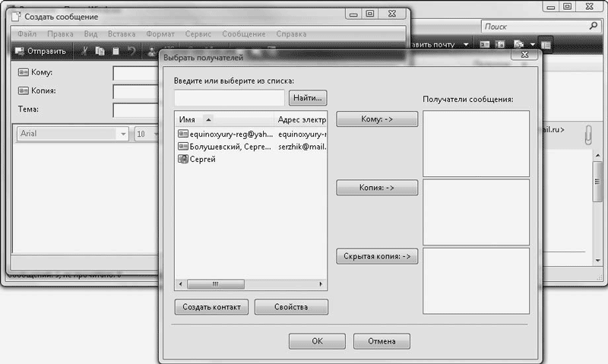This screenshot has height=364, width=608.
Task: Click address book icon beside Копия label
Action: click(22, 91)
